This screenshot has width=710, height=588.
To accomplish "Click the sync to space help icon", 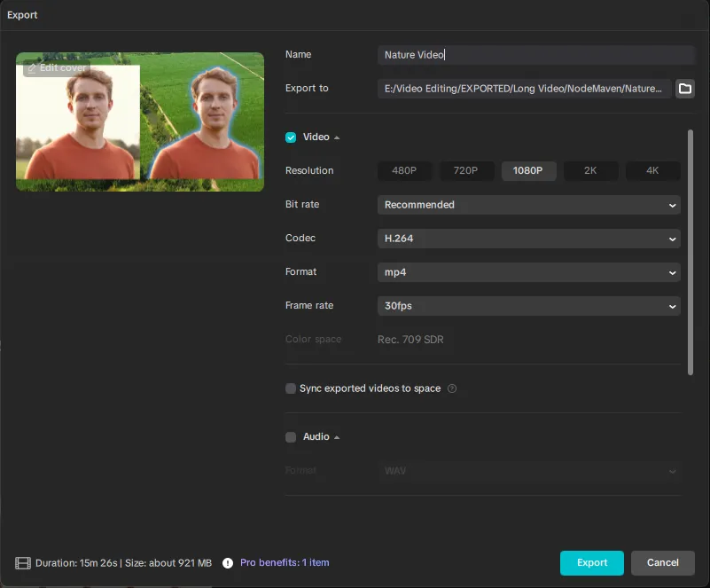I will click(x=452, y=388).
